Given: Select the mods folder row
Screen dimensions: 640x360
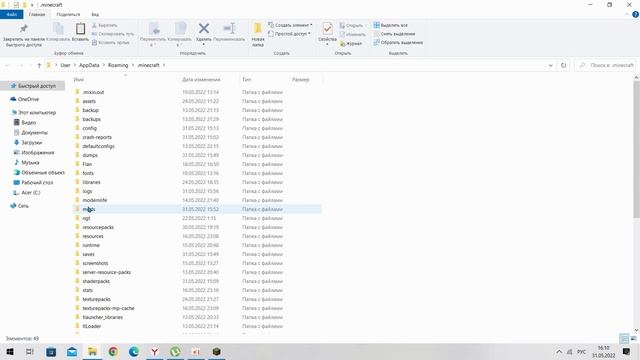Looking at the screenshot, I should pos(197,209).
